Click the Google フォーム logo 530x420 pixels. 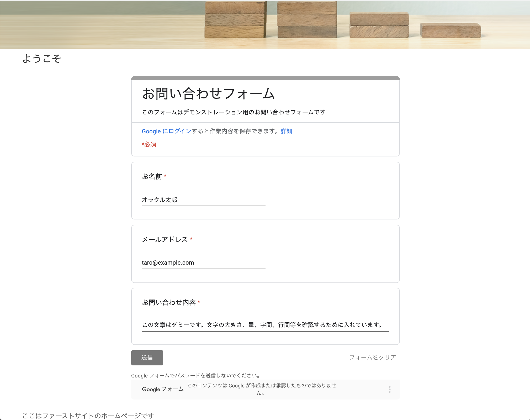(x=163, y=389)
